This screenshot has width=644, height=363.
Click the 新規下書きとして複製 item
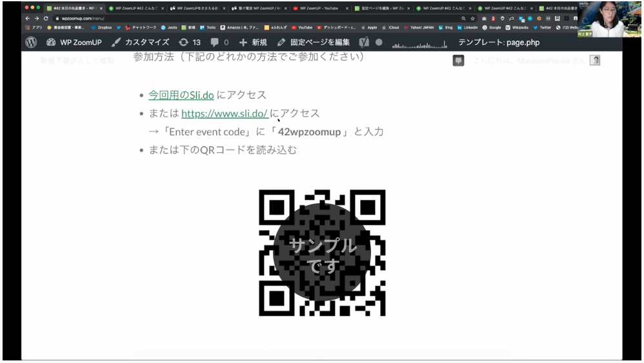point(77,61)
